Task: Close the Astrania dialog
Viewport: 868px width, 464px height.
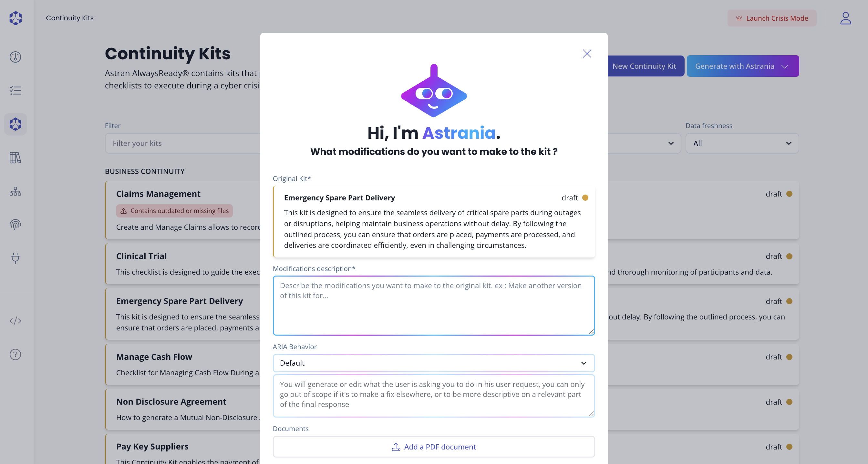Action: pos(587,54)
